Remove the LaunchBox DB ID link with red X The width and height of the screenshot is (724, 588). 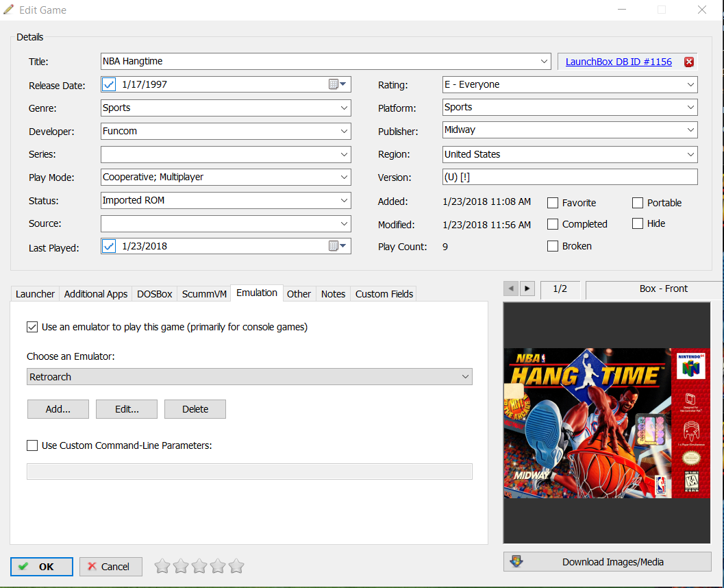coord(688,62)
